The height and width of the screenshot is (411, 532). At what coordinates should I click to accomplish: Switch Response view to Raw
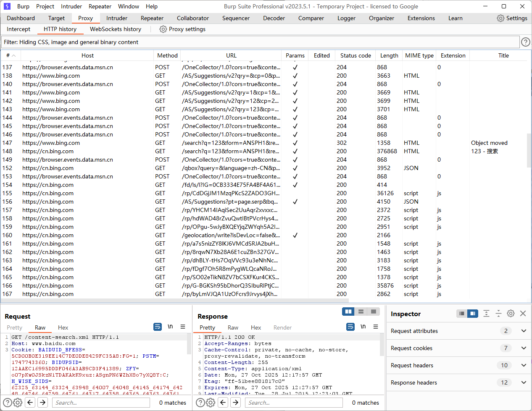[233, 327]
